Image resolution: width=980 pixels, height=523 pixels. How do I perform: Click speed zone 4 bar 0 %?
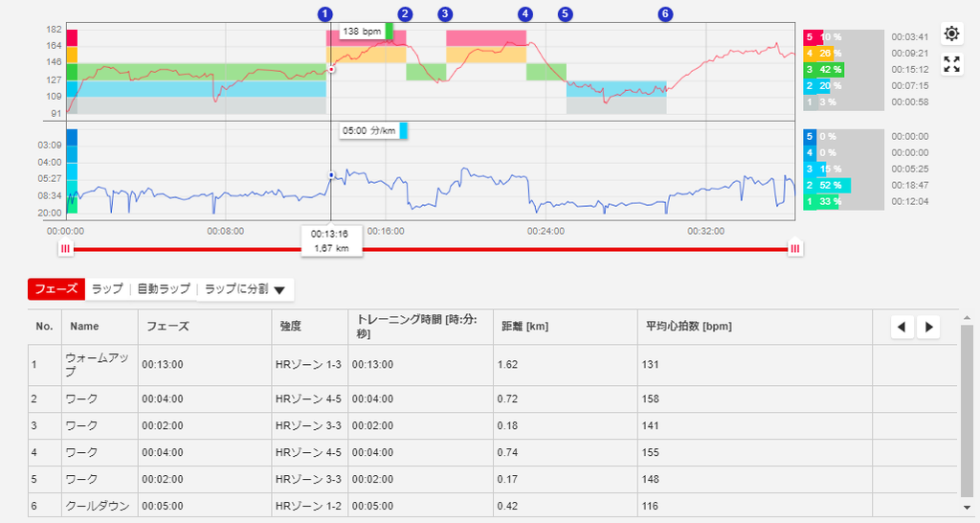843,152
